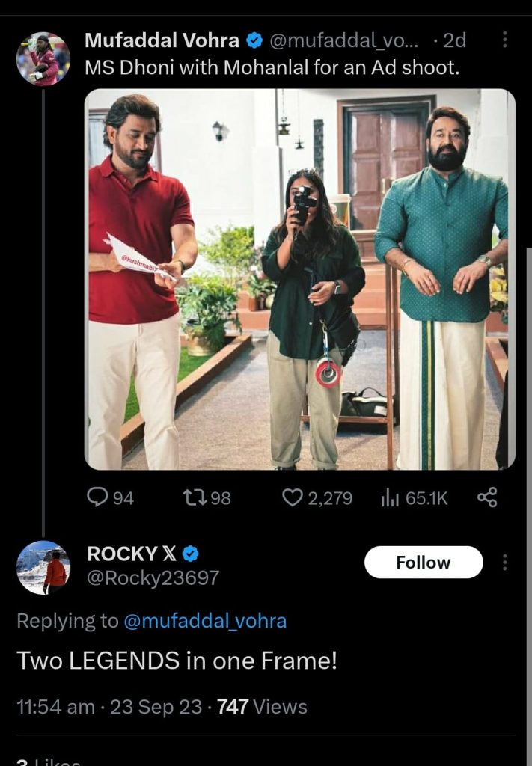Expand the ad shoot photo in the tweet
The width and height of the screenshot is (532, 766).
[300, 279]
